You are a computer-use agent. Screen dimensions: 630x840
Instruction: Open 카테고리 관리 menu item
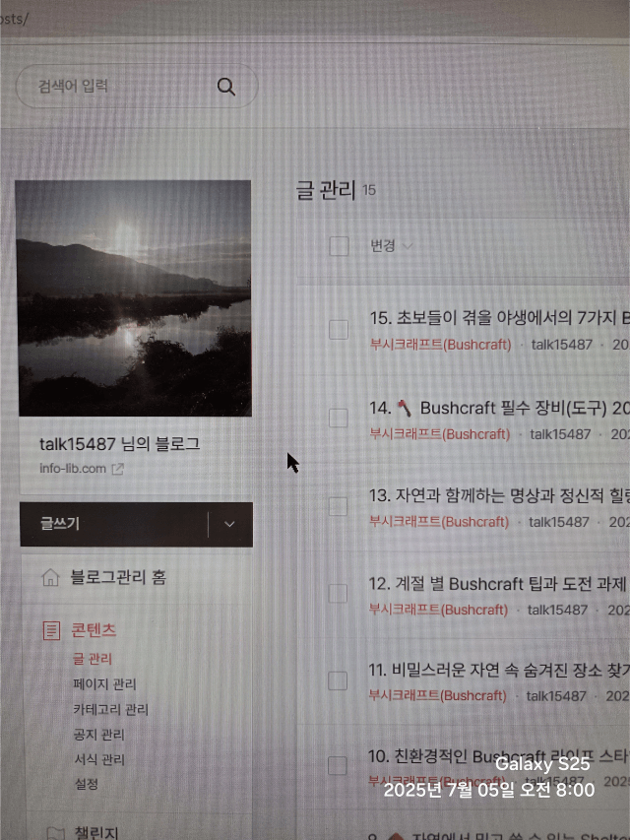(x=111, y=709)
